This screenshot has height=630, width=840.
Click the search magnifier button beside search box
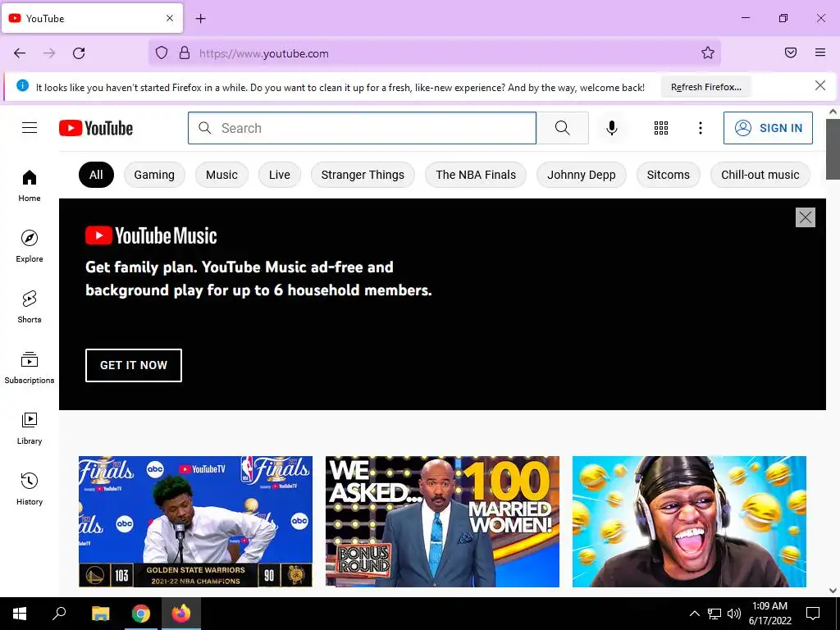pyautogui.click(x=563, y=128)
